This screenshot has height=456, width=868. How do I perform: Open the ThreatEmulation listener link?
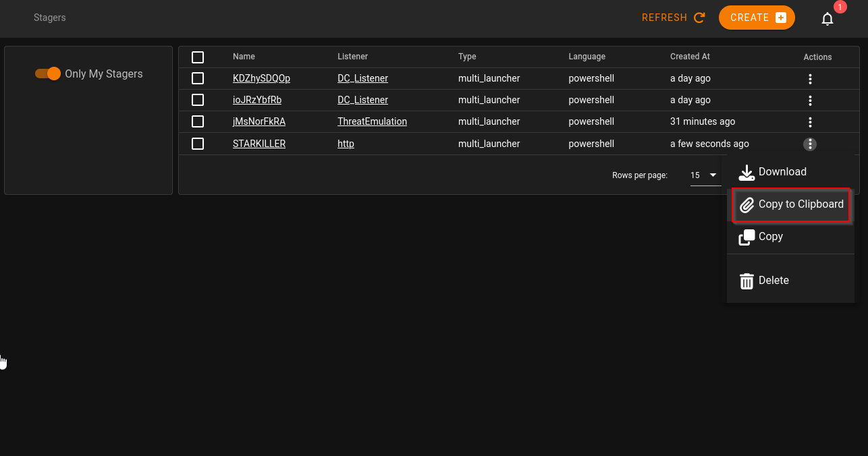click(x=372, y=121)
